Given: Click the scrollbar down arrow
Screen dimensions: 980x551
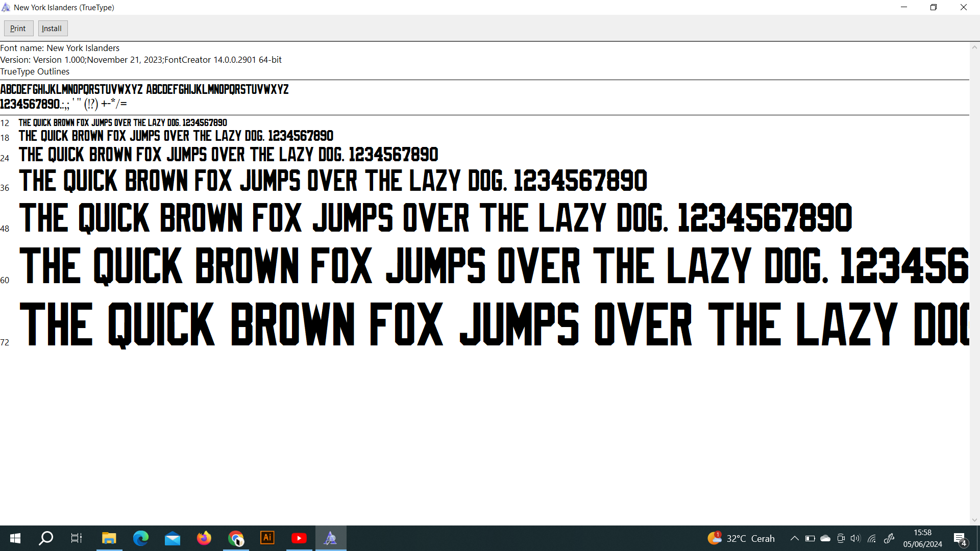Looking at the screenshot, I should [974, 520].
